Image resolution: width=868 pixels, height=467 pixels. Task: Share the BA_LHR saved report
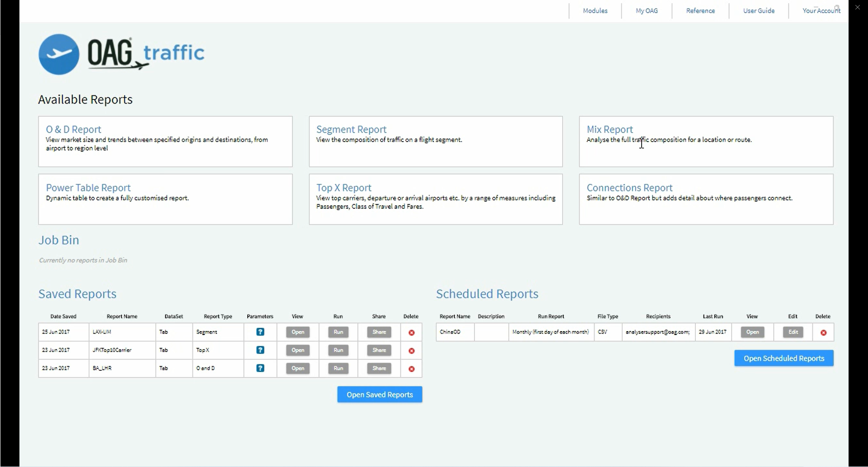[379, 368]
